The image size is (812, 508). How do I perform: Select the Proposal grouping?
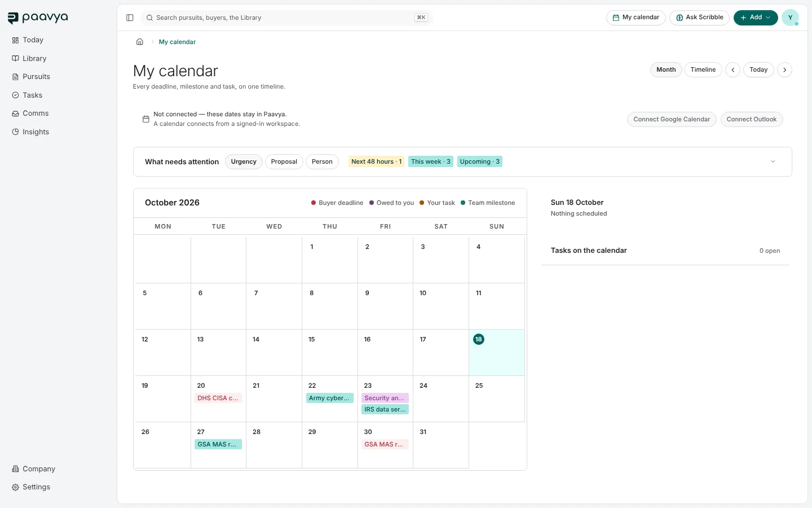(284, 162)
